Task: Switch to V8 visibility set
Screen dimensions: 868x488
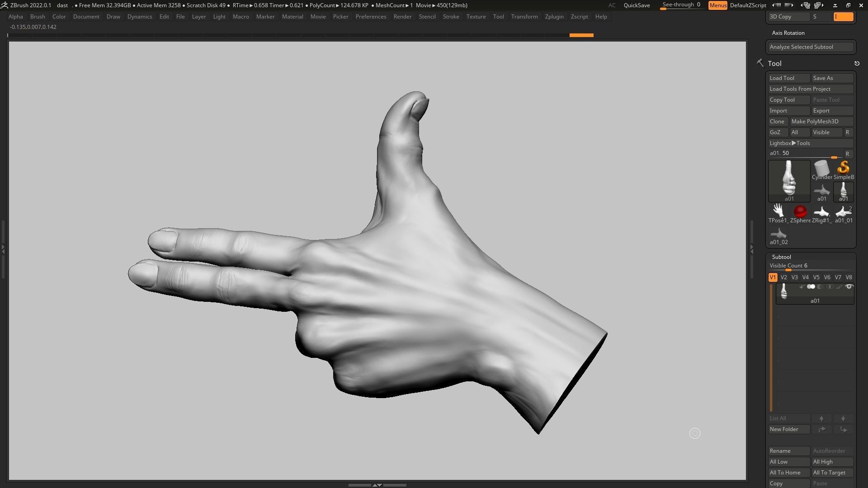Action: click(849, 277)
